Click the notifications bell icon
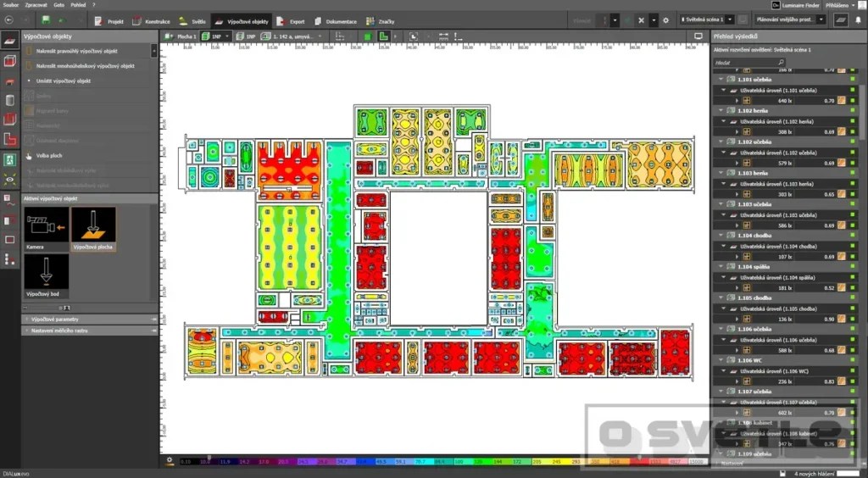This screenshot has width=868, height=478. pyautogui.click(x=858, y=20)
